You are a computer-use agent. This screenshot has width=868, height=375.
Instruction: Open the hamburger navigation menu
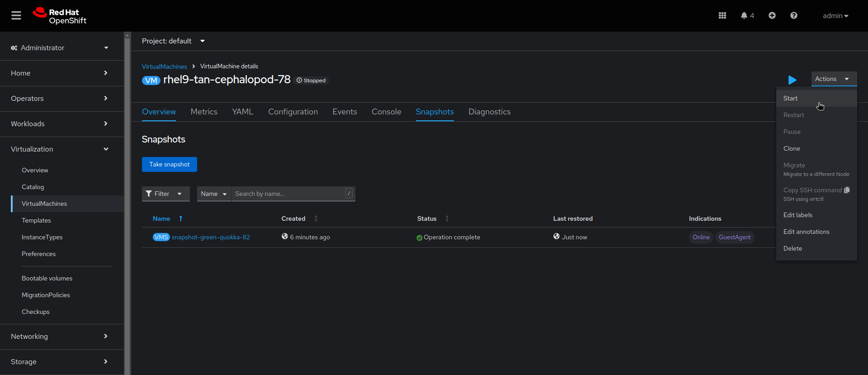16,16
